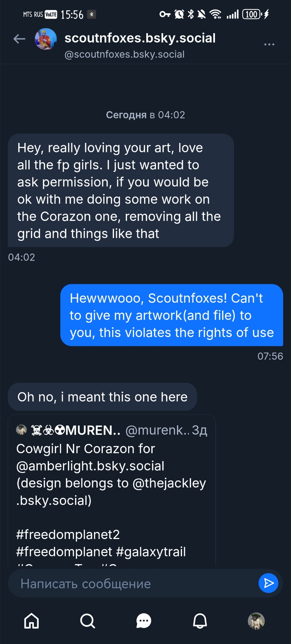This screenshot has width=291, height=644.
Task: Tap the "Hey, really loving your art" message
Action: 121,191
